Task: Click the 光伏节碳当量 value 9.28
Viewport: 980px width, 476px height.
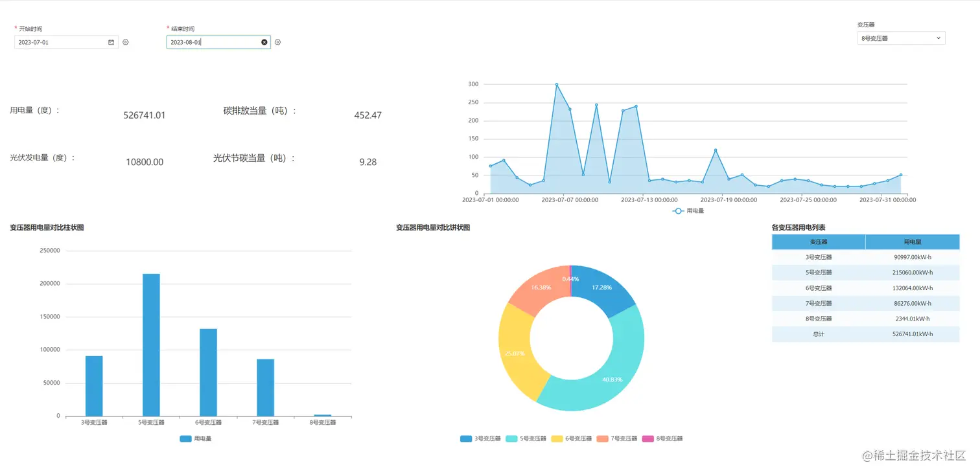Action: click(x=367, y=162)
